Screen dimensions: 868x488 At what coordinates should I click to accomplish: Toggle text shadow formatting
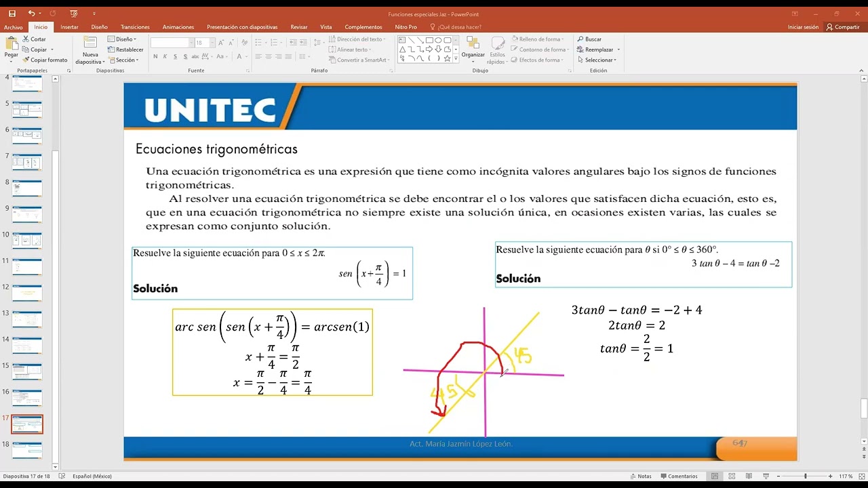click(185, 56)
